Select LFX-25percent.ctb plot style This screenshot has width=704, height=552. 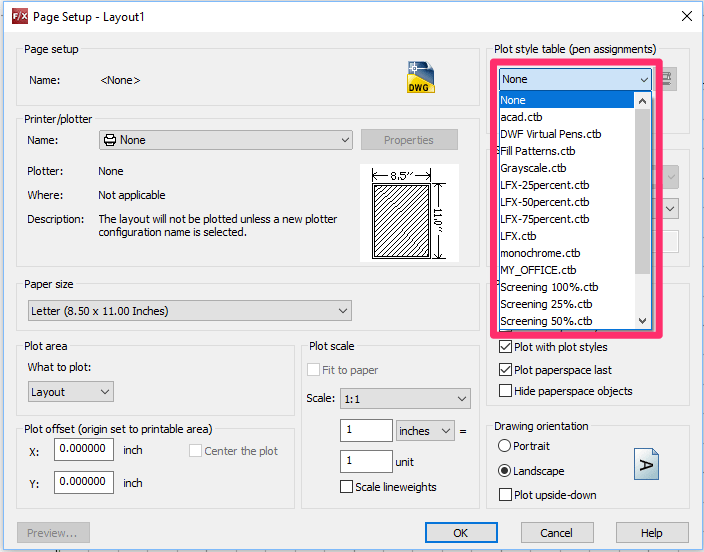(567, 185)
